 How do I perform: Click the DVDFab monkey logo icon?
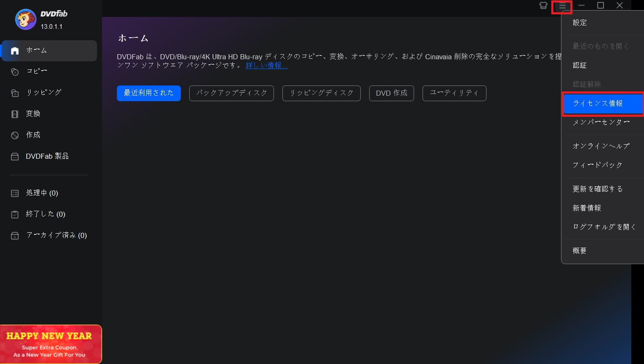[x=26, y=19]
